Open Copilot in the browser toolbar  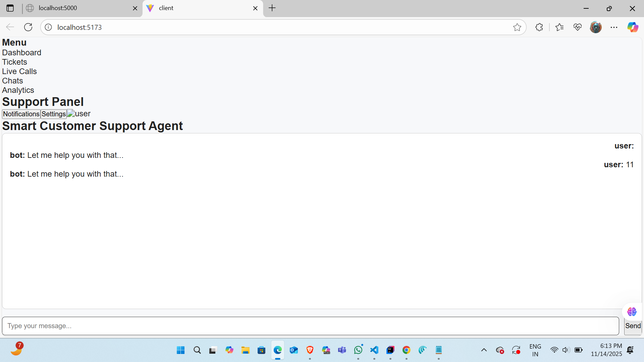pos(633,27)
